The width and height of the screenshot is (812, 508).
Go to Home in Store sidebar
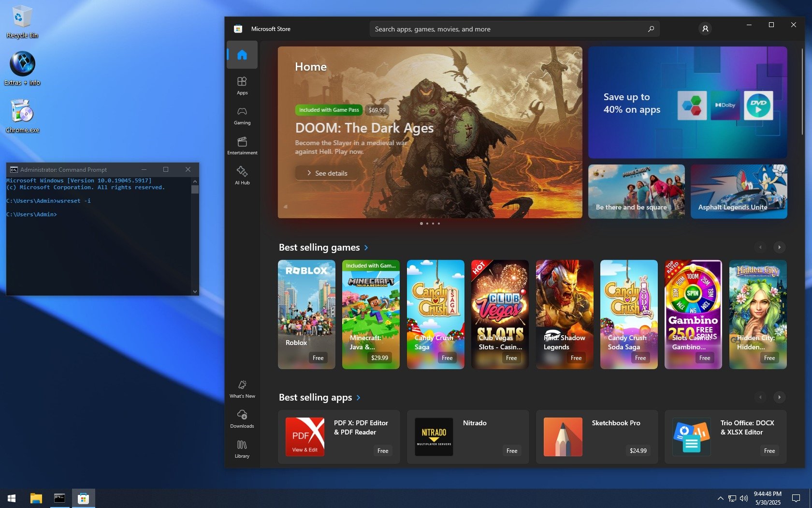coord(242,55)
